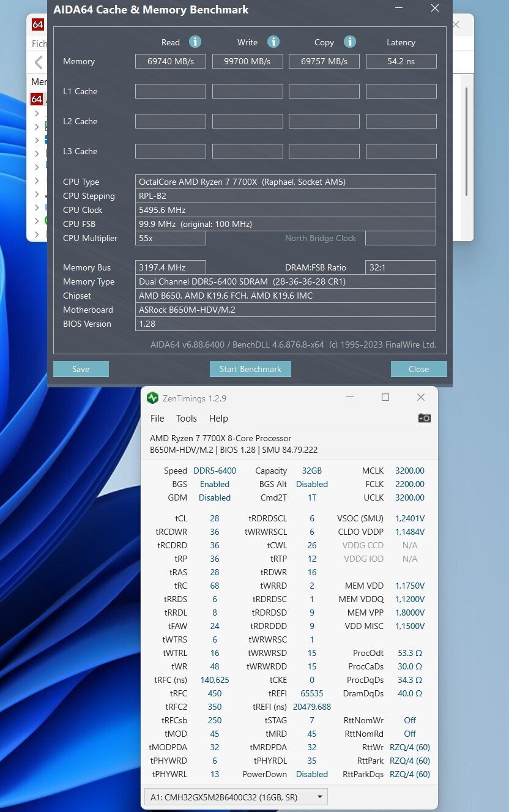
Task: Click the tCL value 28
Action: 215,518
